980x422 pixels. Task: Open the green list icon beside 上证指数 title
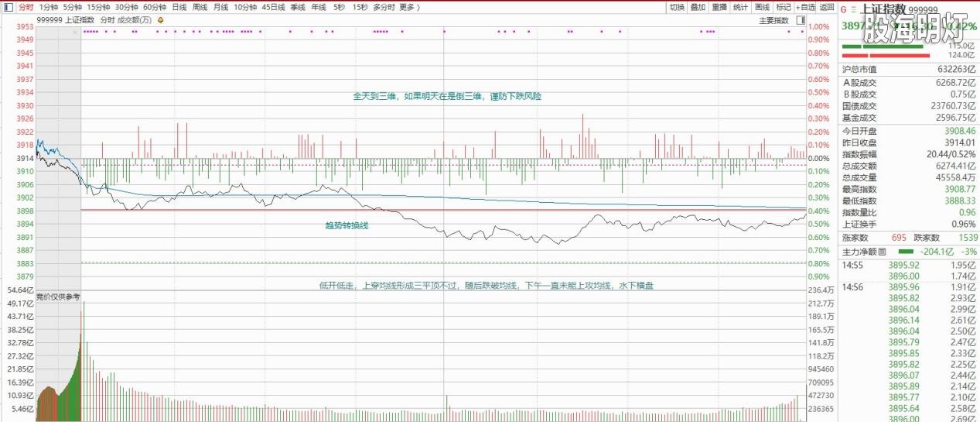(x=854, y=9)
